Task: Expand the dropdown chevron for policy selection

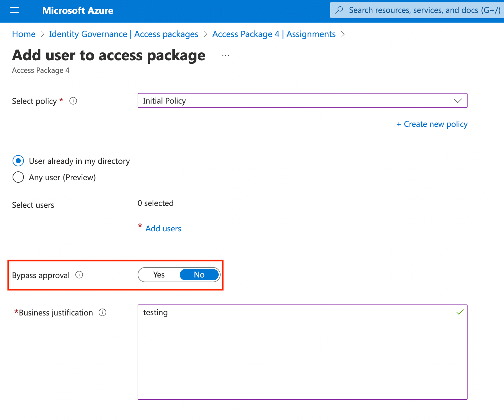Action: (x=458, y=101)
